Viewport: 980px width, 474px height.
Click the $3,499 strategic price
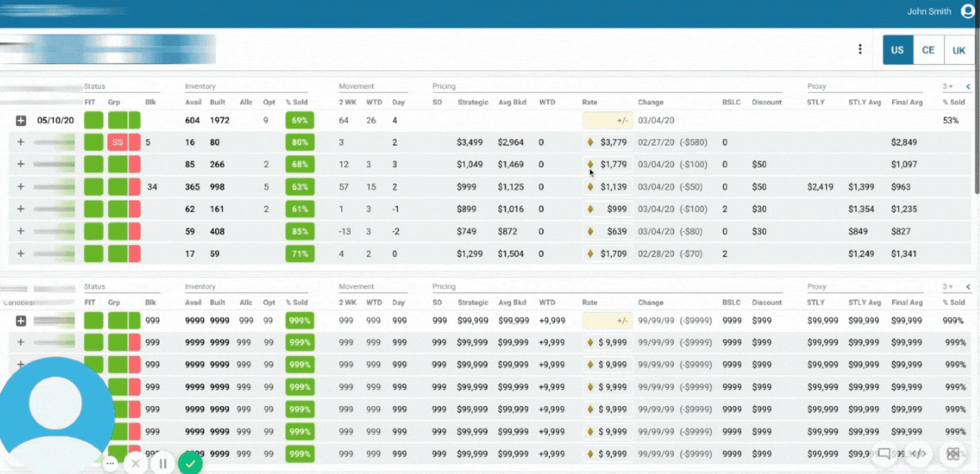click(x=470, y=142)
